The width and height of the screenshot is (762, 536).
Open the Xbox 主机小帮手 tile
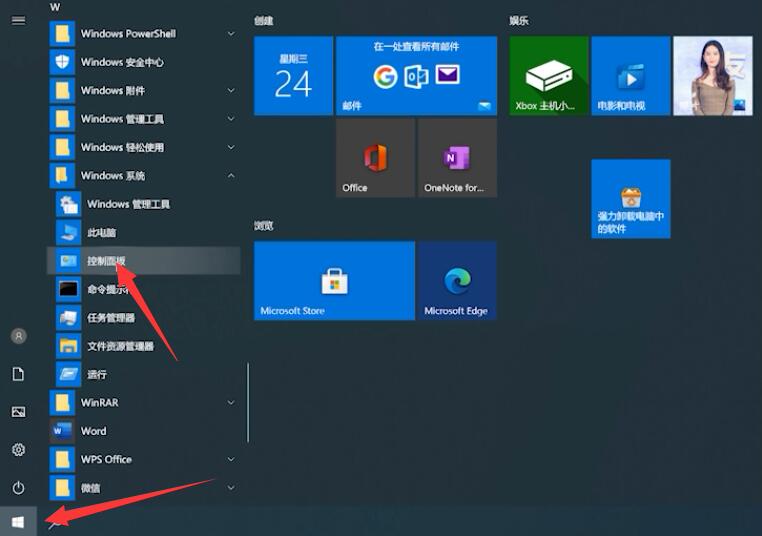(549, 75)
